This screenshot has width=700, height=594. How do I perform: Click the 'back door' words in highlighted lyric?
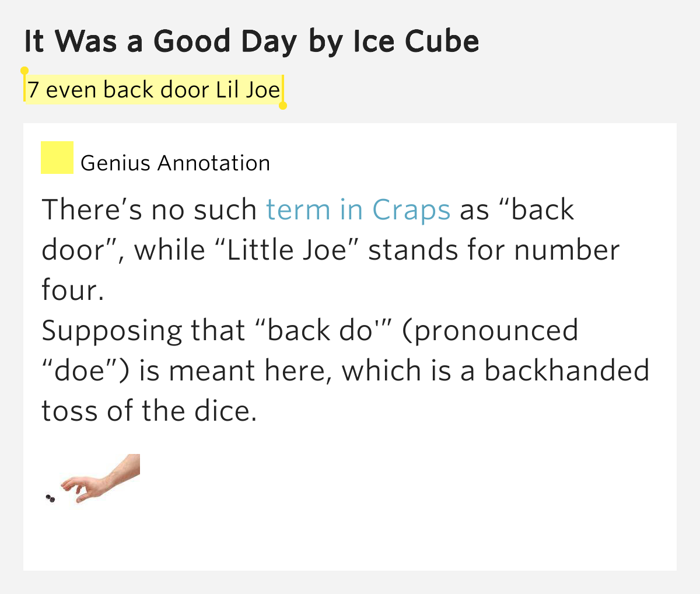157,89
